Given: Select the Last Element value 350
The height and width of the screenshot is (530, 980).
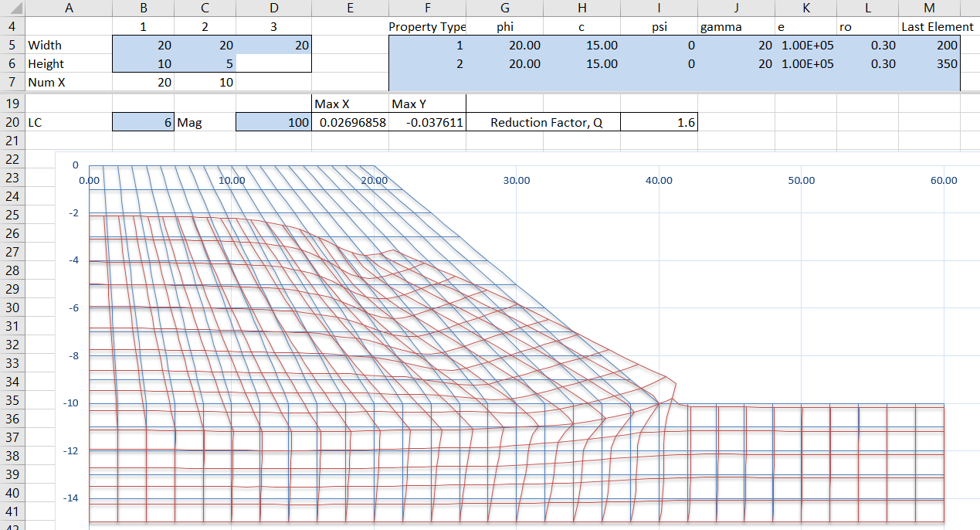Looking at the screenshot, I should (x=929, y=64).
